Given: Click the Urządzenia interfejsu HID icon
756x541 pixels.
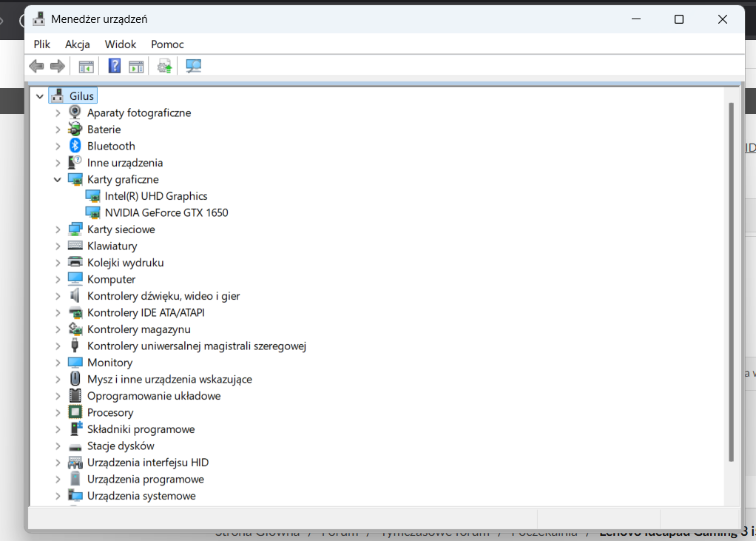Looking at the screenshot, I should [x=75, y=463].
